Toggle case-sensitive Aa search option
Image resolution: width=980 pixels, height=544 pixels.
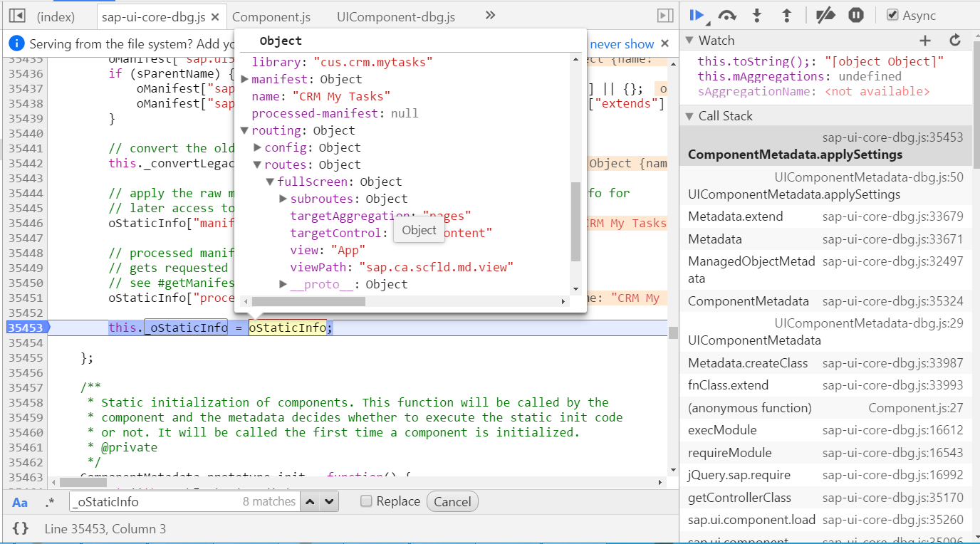pos(19,501)
